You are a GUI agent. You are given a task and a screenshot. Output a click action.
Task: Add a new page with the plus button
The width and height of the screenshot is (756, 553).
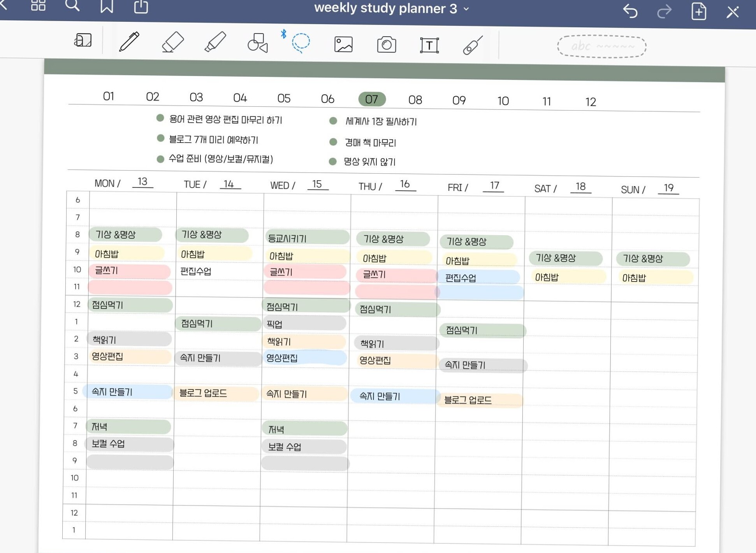point(698,12)
